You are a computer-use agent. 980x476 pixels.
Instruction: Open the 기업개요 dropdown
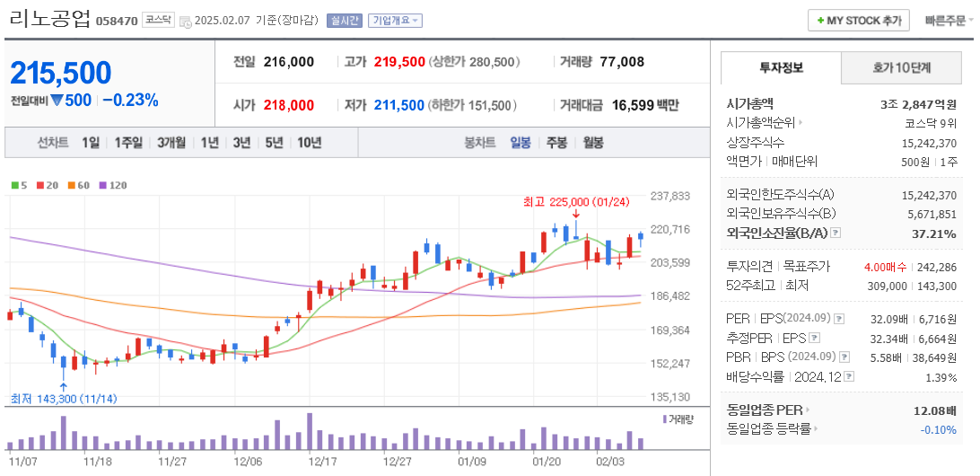pos(395,21)
